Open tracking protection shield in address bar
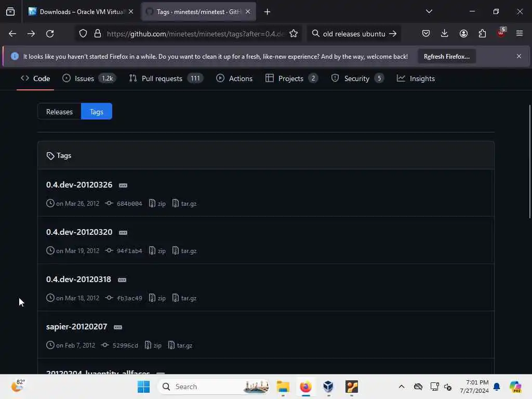This screenshot has width=532, height=399. coord(83,34)
